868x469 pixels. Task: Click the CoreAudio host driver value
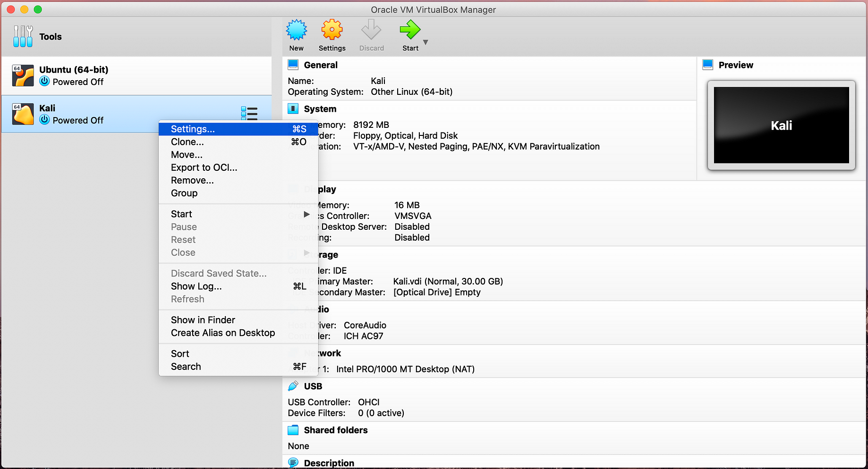click(x=365, y=326)
